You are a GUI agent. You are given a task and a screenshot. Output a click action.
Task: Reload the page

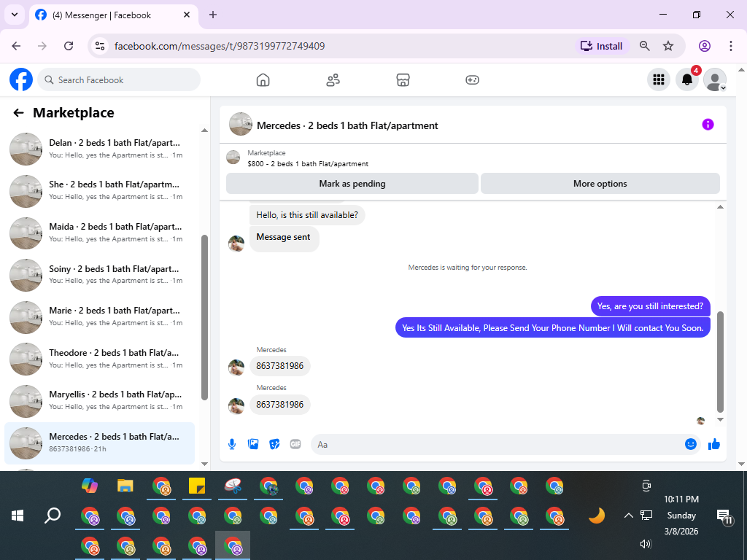tap(69, 46)
